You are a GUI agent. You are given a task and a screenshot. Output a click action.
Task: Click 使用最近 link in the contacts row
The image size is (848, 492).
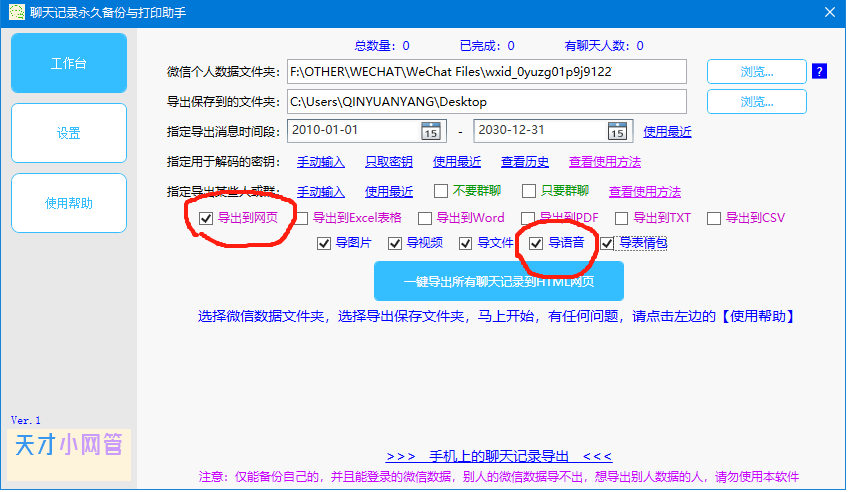pyautogui.click(x=389, y=192)
